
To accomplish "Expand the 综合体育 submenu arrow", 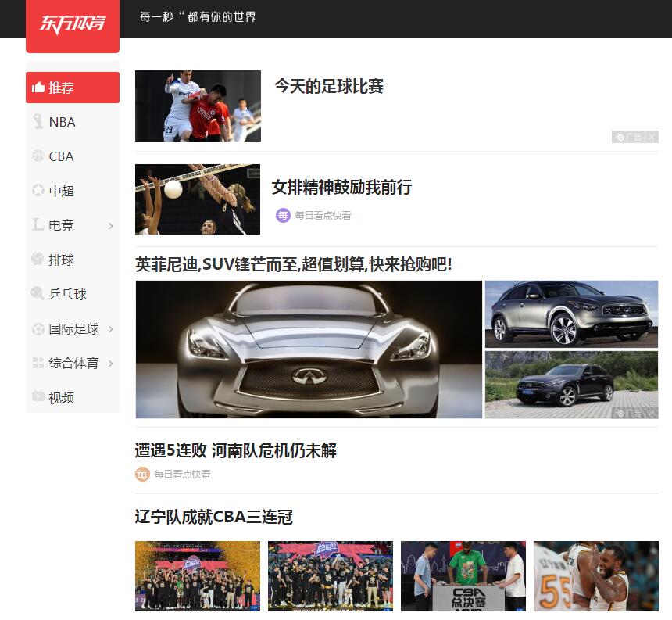I will tap(111, 364).
